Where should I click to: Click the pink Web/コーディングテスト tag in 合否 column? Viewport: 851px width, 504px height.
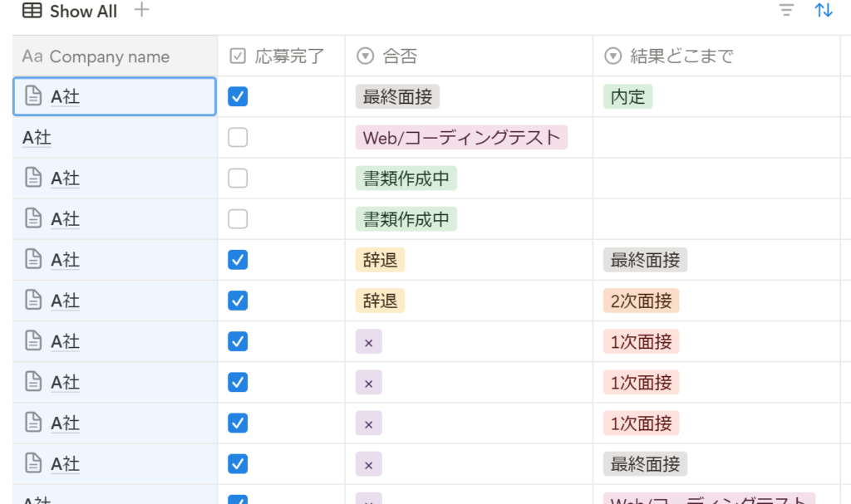(461, 137)
